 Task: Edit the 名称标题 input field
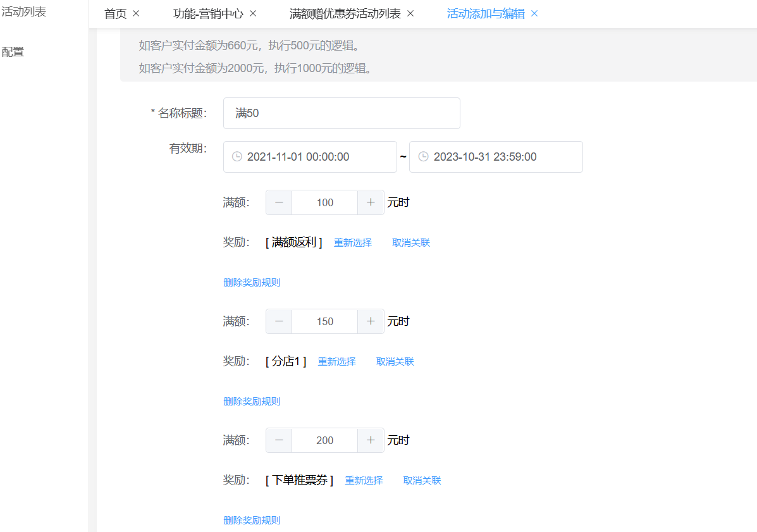[342, 113]
